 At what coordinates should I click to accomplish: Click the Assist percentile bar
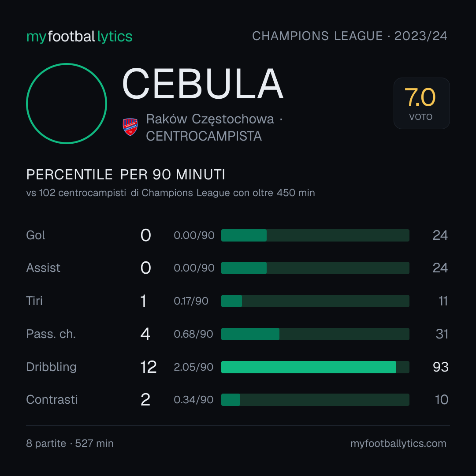point(315,268)
